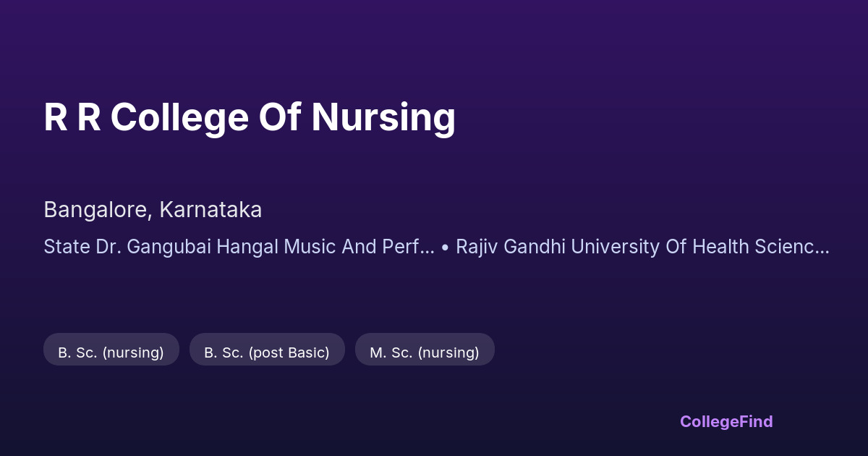Viewport: 868px width, 456px height.
Task: Open State Dr. Gangubai Hangal Music affiliation
Action: tap(239, 247)
